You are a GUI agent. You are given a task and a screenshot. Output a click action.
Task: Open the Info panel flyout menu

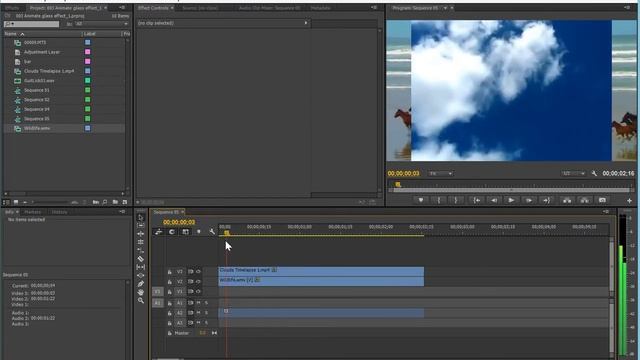(122, 212)
